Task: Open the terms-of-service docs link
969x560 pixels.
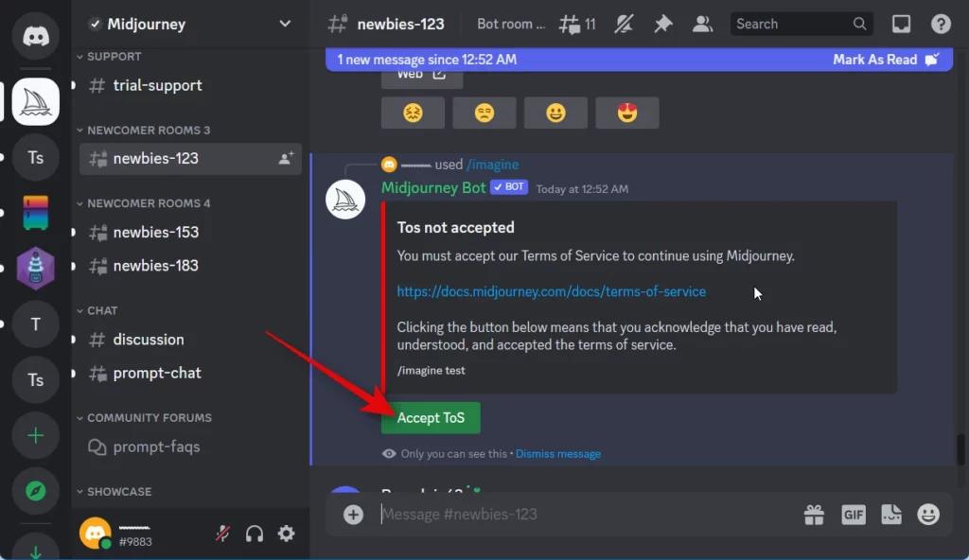Action: (x=552, y=291)
